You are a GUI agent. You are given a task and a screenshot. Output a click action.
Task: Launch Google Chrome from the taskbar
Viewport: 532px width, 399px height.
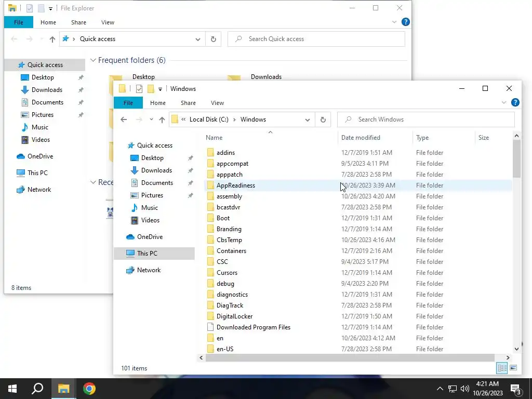89,389
